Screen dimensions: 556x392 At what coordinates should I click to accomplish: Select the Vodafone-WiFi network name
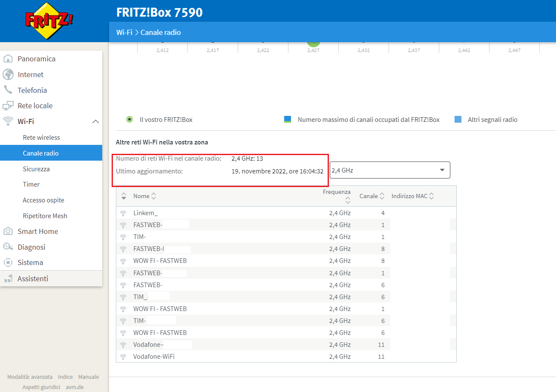click(x=154, y=357)
